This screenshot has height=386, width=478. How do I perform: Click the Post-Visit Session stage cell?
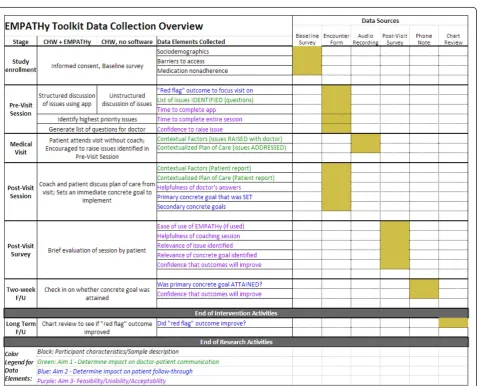(x=21, y=192)
